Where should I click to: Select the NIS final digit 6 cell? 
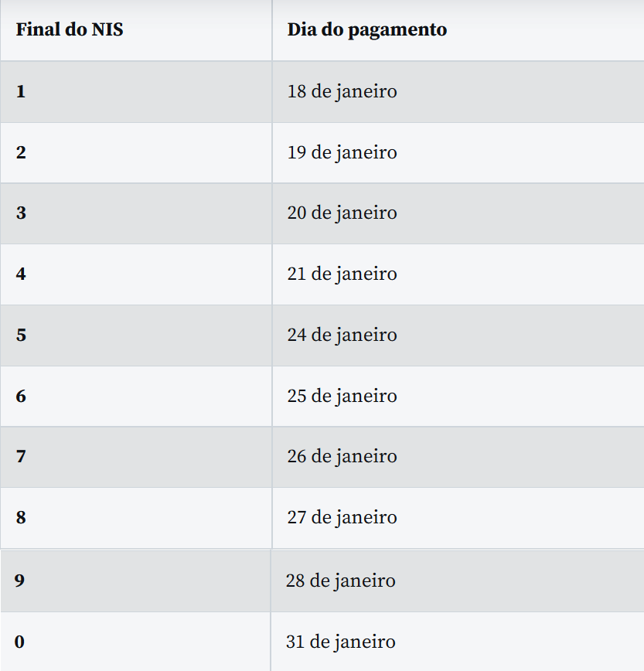point(21,396)
